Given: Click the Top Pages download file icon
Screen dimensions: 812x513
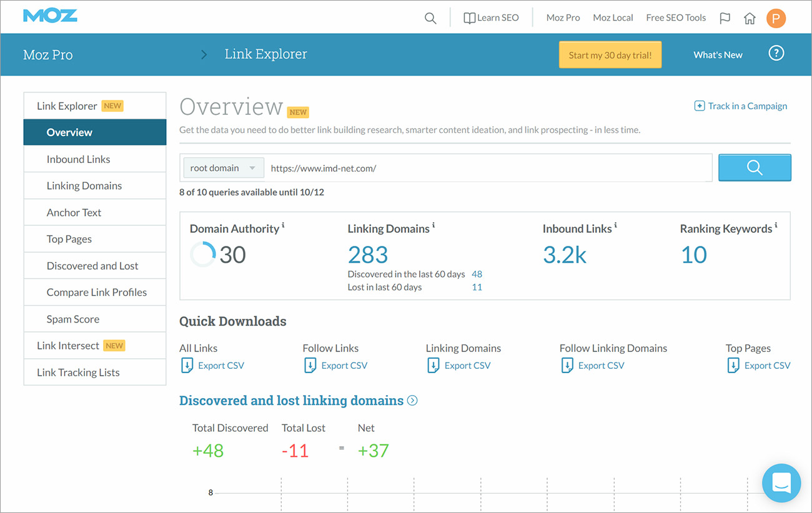Looking at the screenshot, I should [x=733, y=366].
